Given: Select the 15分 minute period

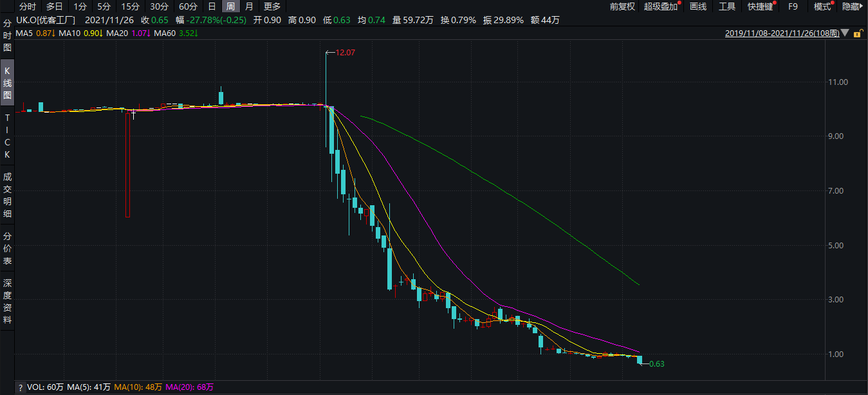Looking at the screenshot, I should 130,6.
